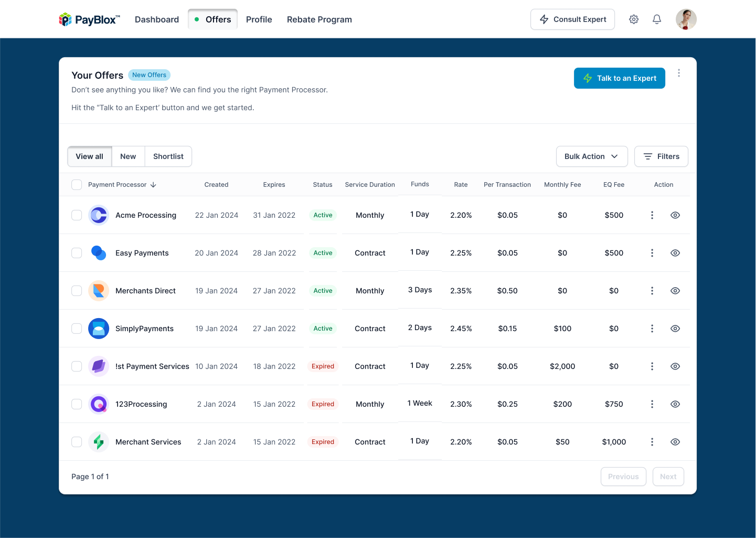
Task: Check the Easy Payments row checkbox
Action: tap(77, 253)
